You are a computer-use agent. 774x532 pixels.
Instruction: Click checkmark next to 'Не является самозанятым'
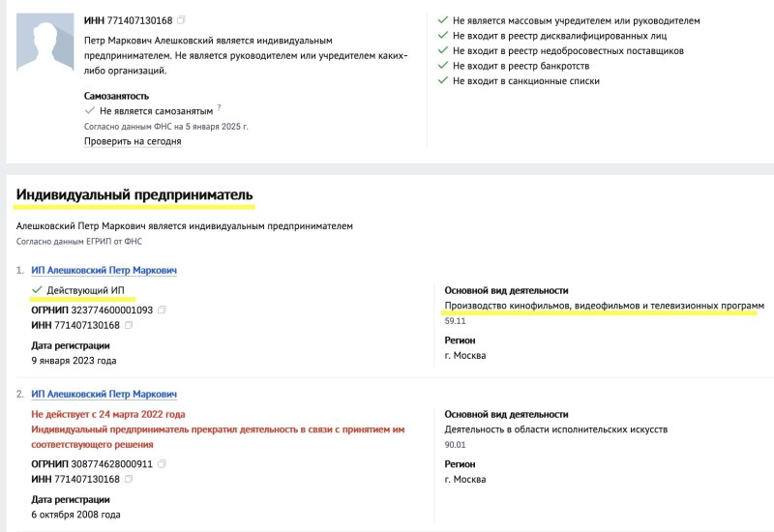[89, 110]
